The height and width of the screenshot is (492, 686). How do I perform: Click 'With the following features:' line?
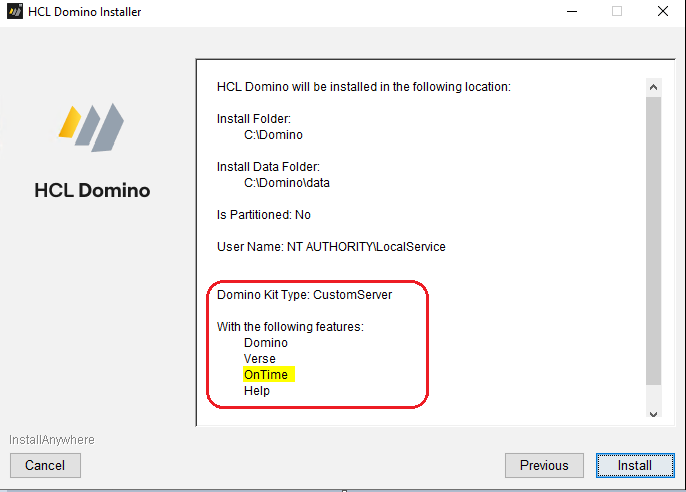(290, 327)
